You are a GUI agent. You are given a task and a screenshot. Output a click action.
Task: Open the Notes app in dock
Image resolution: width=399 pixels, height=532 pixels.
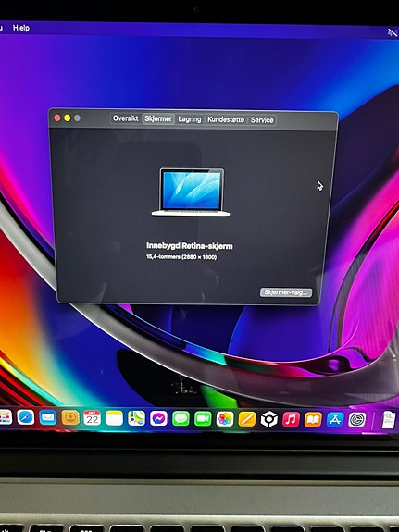115,418
